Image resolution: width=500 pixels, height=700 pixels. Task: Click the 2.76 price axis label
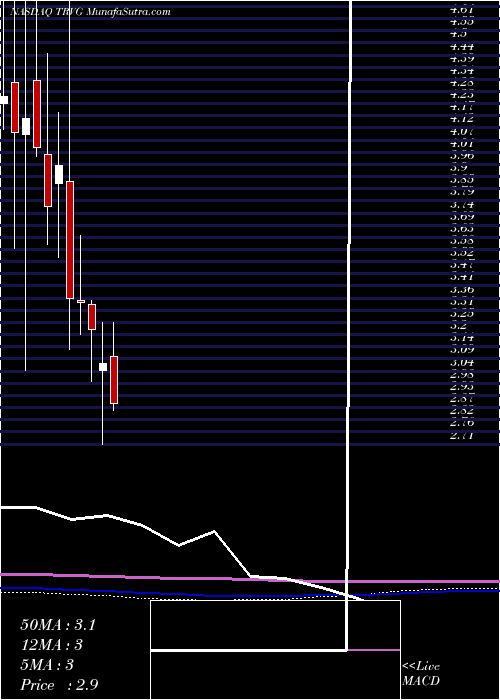[x=462, y=422]
